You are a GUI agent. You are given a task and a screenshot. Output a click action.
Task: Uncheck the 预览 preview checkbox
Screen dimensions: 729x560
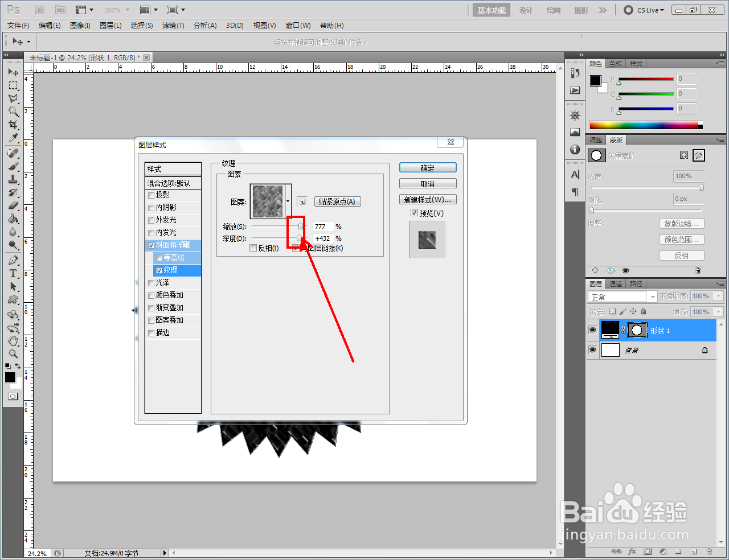pos(414,213)
